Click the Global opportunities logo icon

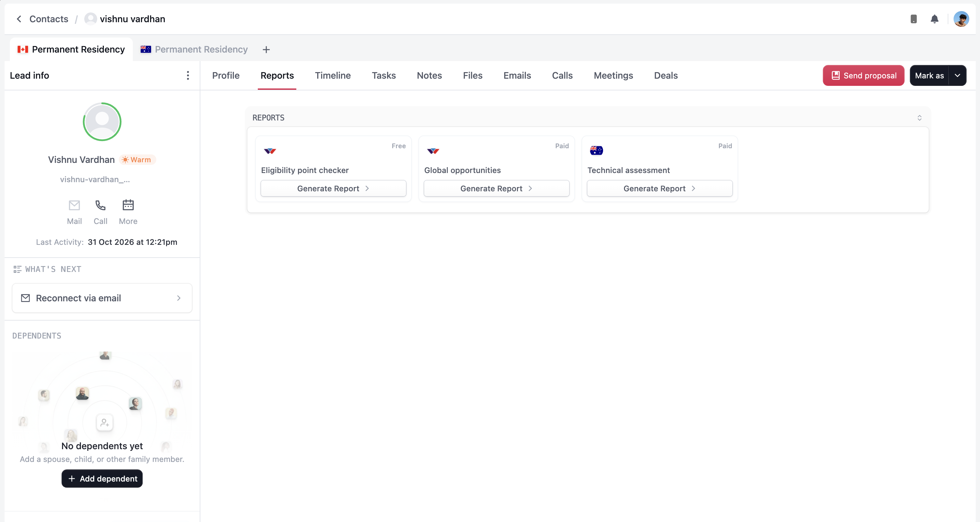click(x=433, y=151)
